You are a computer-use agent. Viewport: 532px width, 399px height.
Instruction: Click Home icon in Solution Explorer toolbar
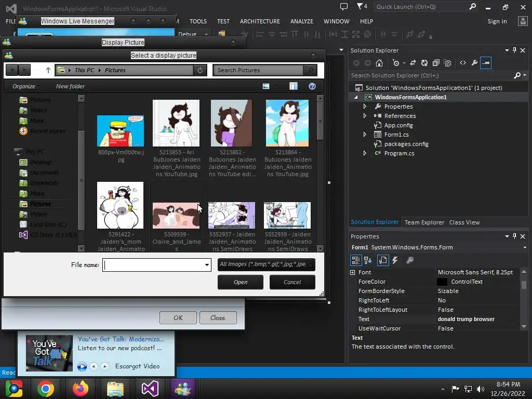379,63
